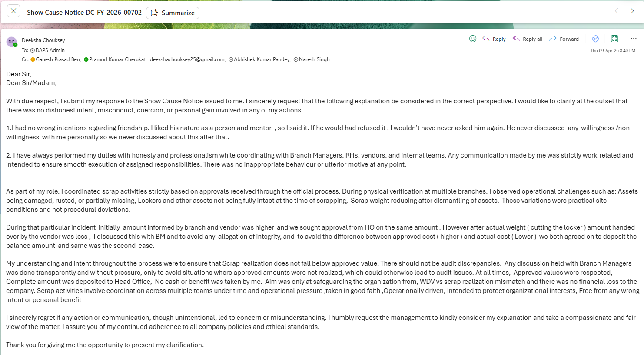
Task: Click Cc recipient Naresh Singh
Action: pos(314,59)
